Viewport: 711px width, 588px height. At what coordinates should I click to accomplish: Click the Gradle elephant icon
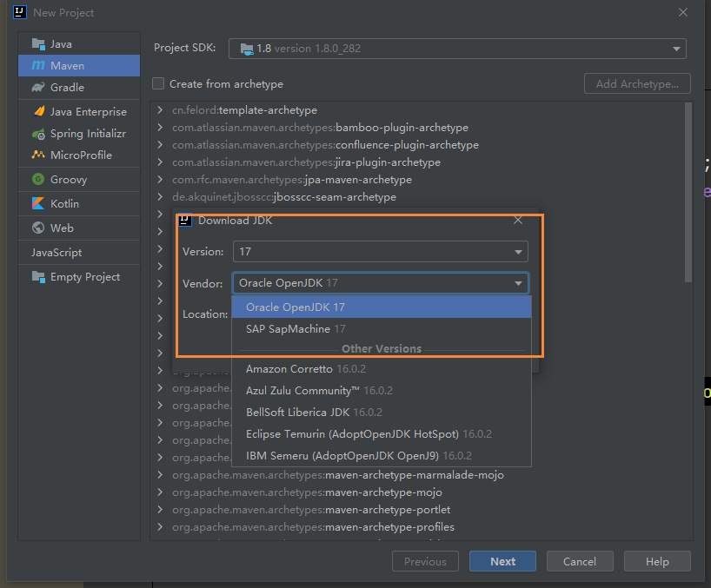37,88
